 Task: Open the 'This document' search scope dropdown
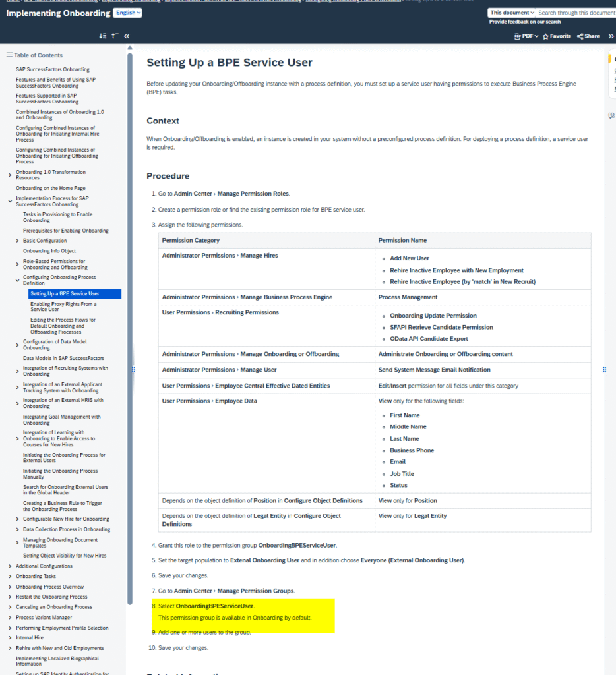[512, 13]
